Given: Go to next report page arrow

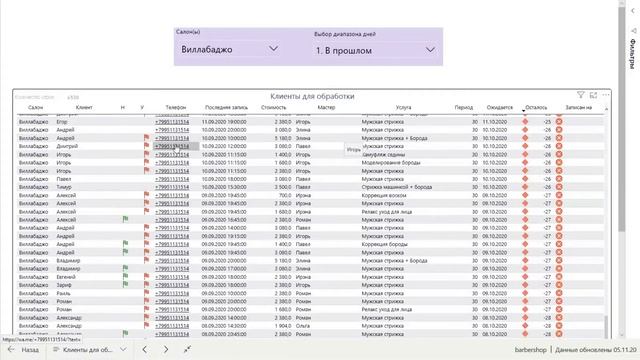Looking at the screenshot, I should pyautogui.click(x=166, y=349).
